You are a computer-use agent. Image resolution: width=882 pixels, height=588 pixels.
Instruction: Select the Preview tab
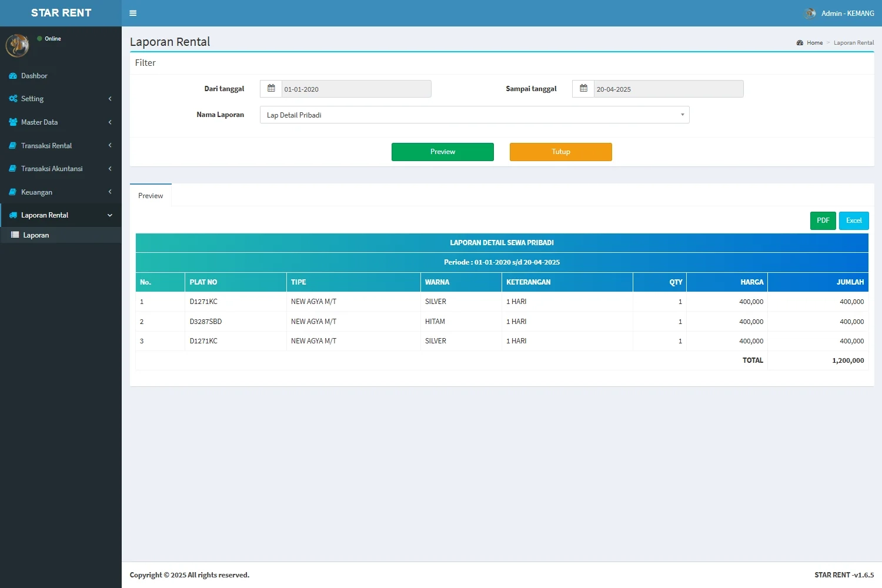click(151, 196)
